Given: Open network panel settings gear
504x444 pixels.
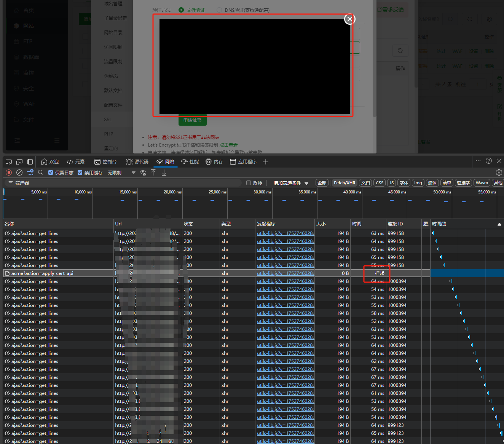Looking at the screenshot, I should [x=499, y=172].
